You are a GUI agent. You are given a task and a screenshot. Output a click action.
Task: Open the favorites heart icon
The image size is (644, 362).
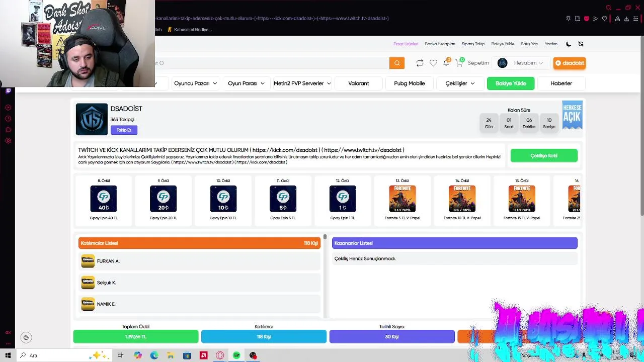tap(433, 63)
